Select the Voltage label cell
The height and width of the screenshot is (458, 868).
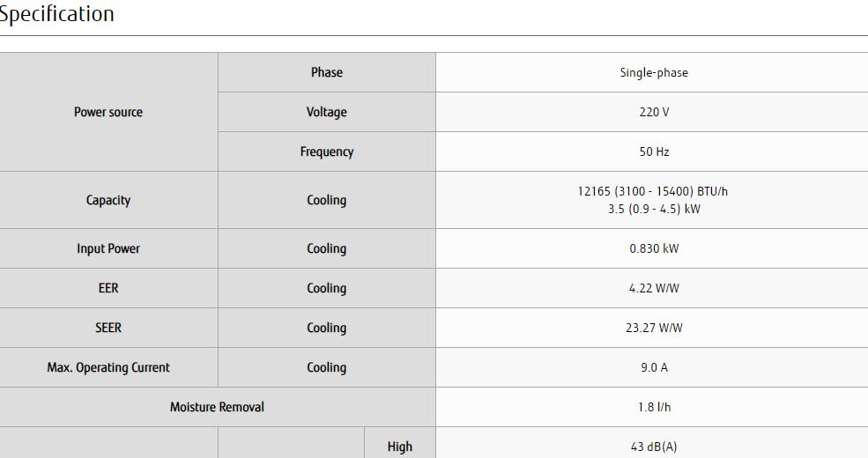click(x=326, y=112)
